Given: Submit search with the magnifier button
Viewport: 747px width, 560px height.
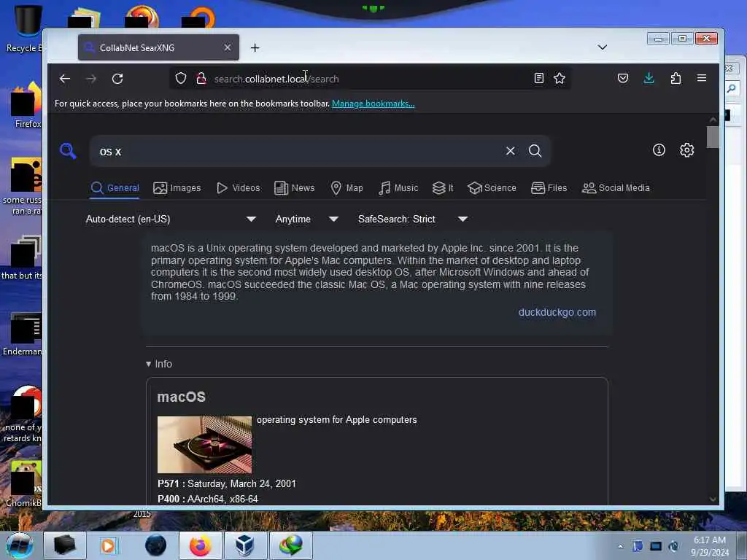Looking at the screenshot, I should coord(535,151).
